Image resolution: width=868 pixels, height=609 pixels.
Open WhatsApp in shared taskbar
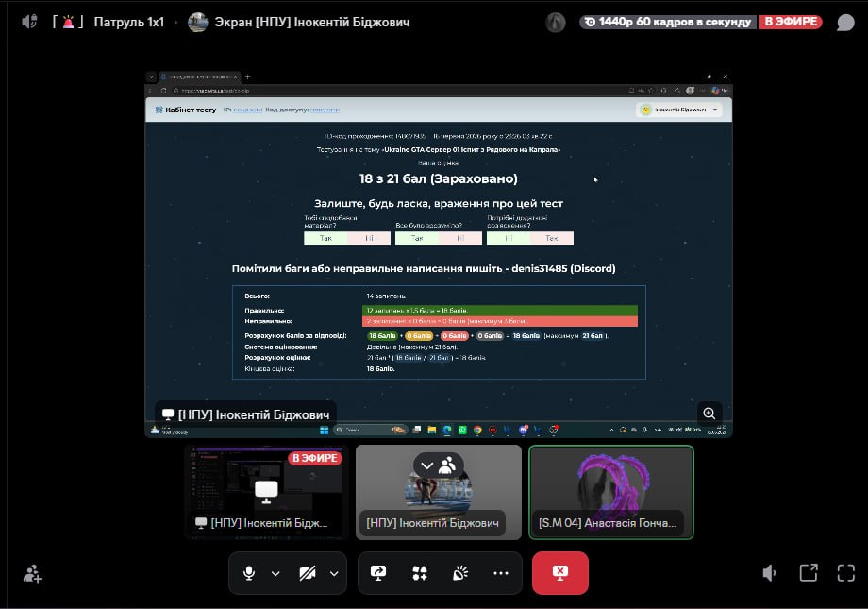[462, 430]
